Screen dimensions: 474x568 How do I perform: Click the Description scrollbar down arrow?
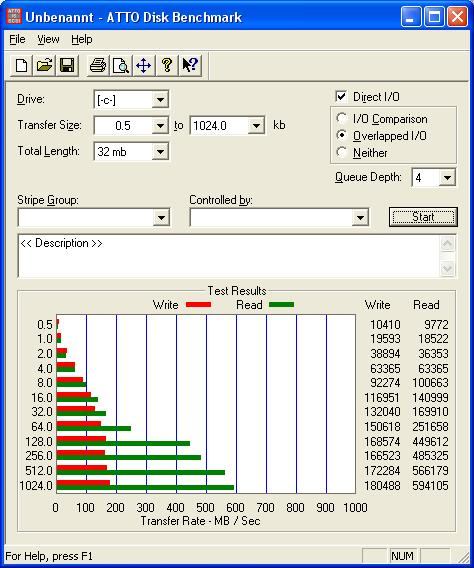[447, 268]
